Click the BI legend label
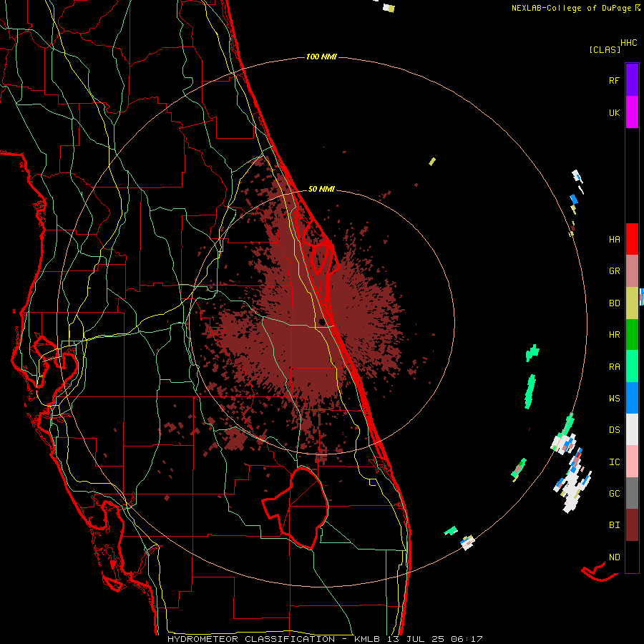This screenshot has height=644, width=644. pyautogui.click(x=614, y=525)
